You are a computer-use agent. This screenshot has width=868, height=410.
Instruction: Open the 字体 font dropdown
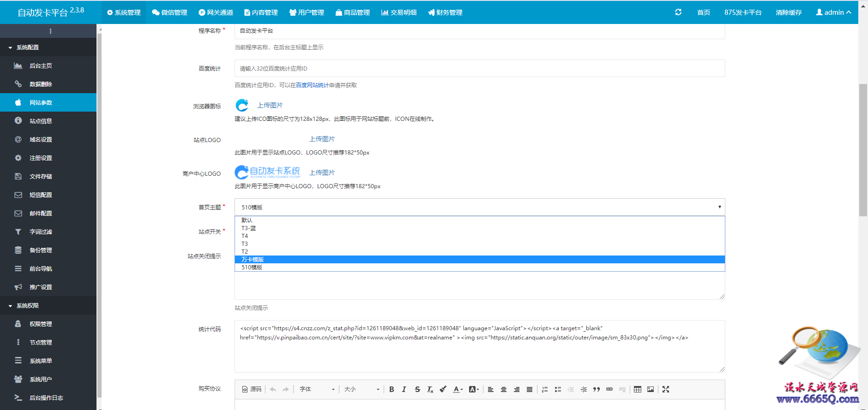[317, 389]
